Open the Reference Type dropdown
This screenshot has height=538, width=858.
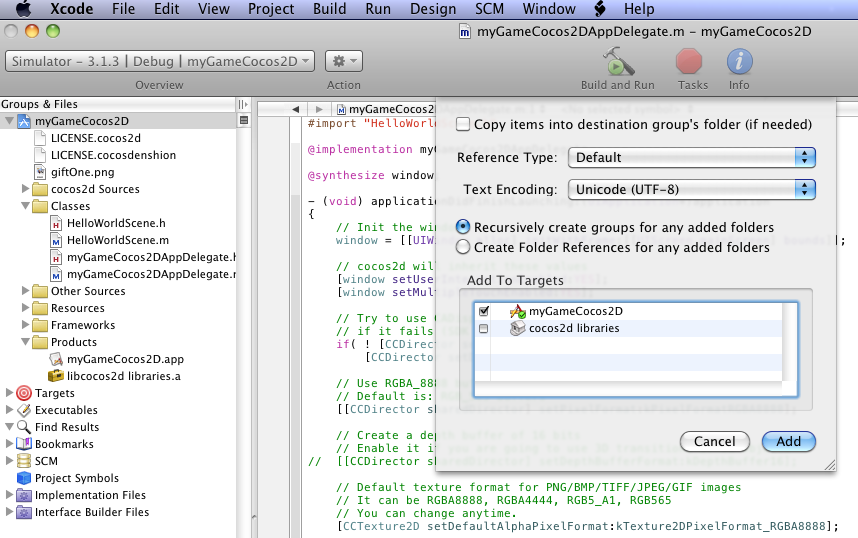692,158
